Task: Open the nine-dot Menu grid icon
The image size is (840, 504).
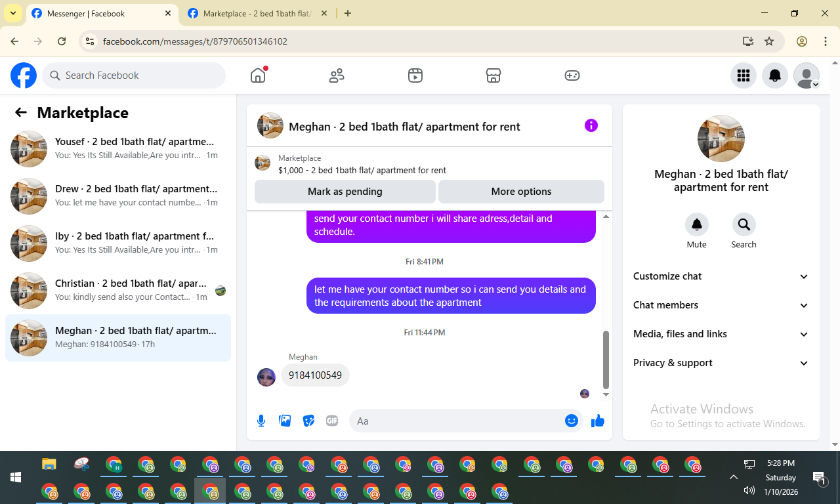Action: pos(744,75)
